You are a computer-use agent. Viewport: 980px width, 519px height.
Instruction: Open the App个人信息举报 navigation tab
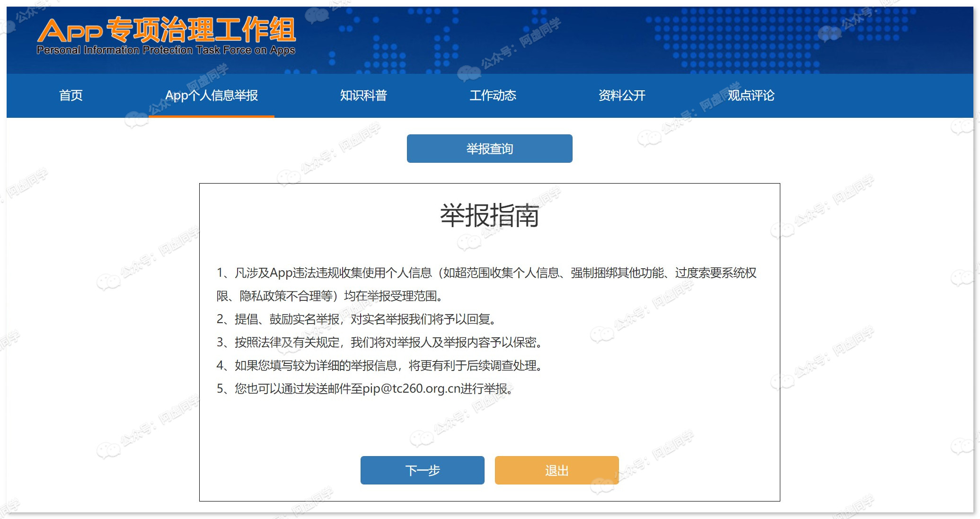(211, 96)
